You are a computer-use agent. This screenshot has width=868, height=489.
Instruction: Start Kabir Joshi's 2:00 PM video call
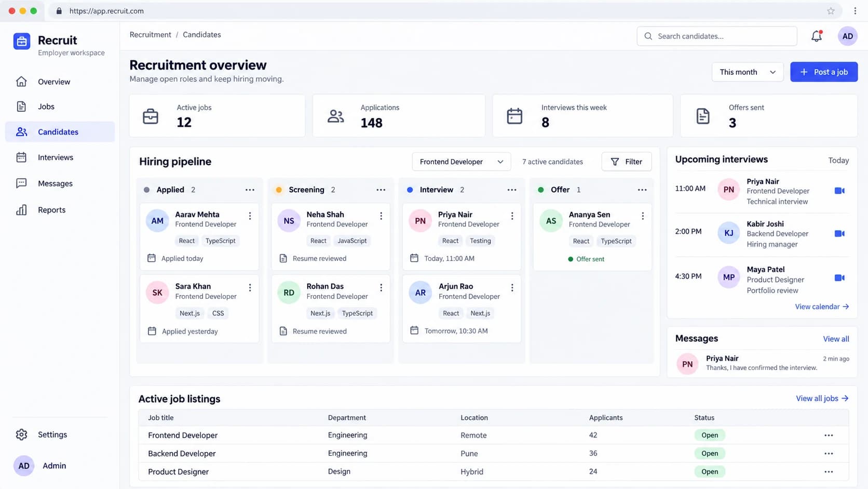click(839, 233)
